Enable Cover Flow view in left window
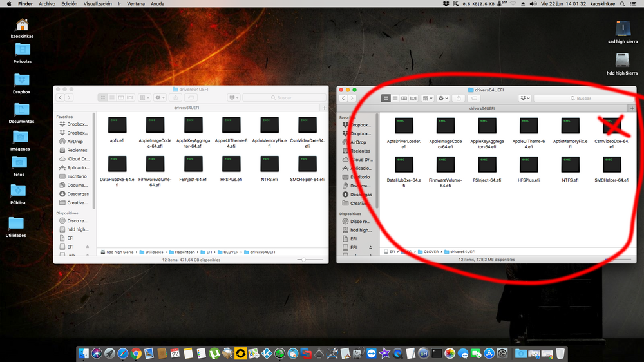644x362 pixels. (x=131, y=97)
